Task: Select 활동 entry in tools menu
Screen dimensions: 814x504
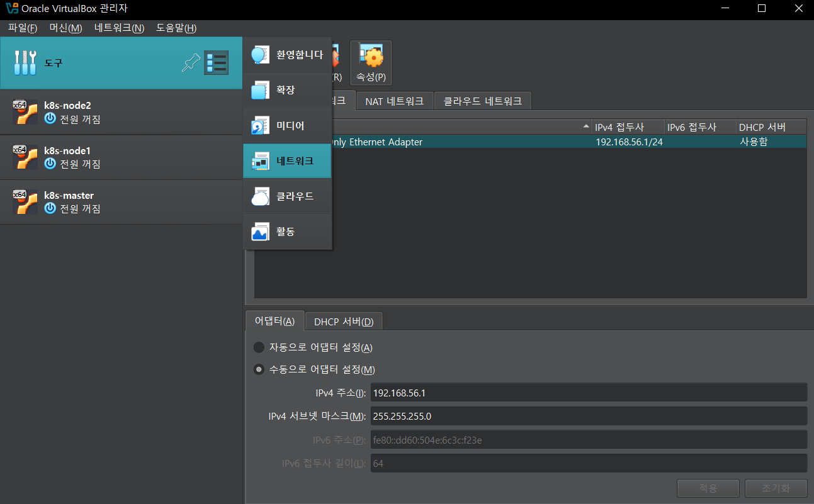Action: (288, 232)
